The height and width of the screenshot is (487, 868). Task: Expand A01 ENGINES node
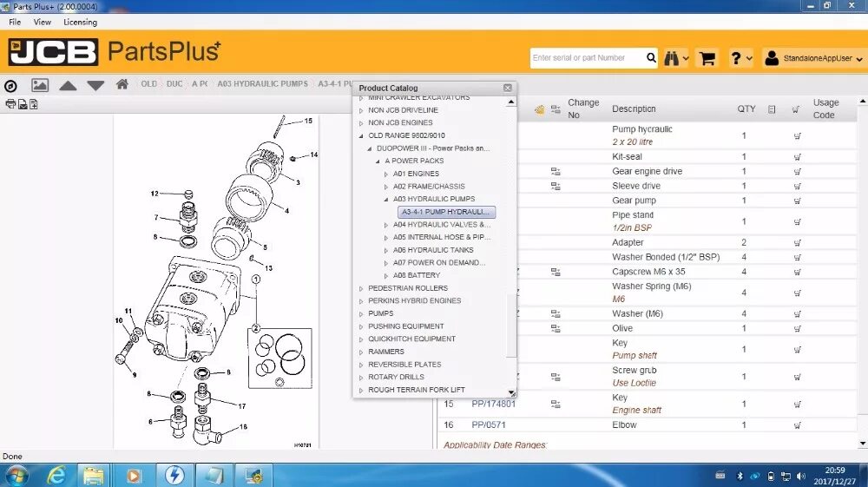(x=386, y=174)
